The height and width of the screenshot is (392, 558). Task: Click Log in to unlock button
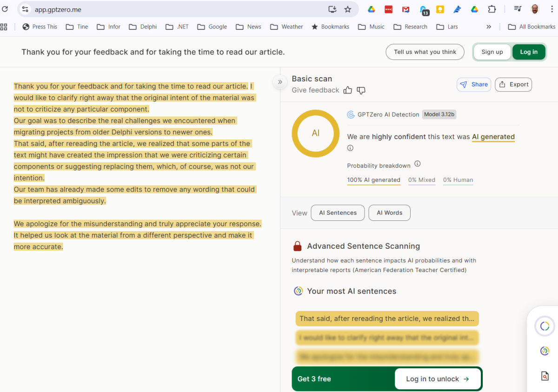click(438, 379)
